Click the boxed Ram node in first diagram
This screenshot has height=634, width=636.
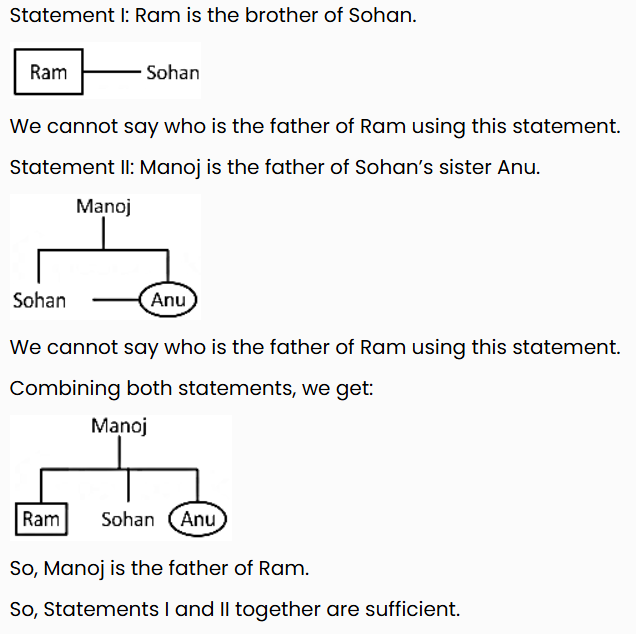[x=49, y=72]
